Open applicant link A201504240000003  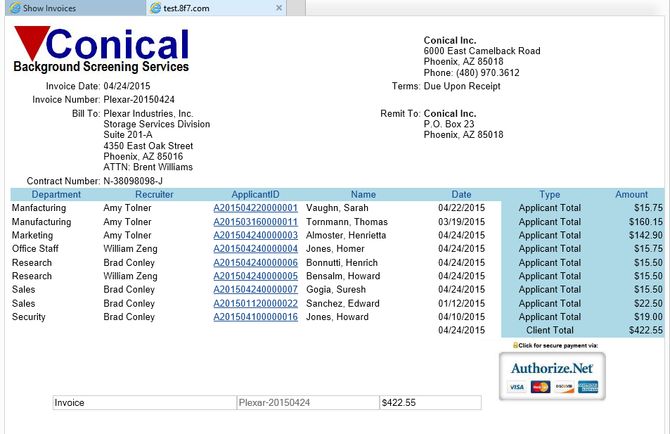point(256,235)
